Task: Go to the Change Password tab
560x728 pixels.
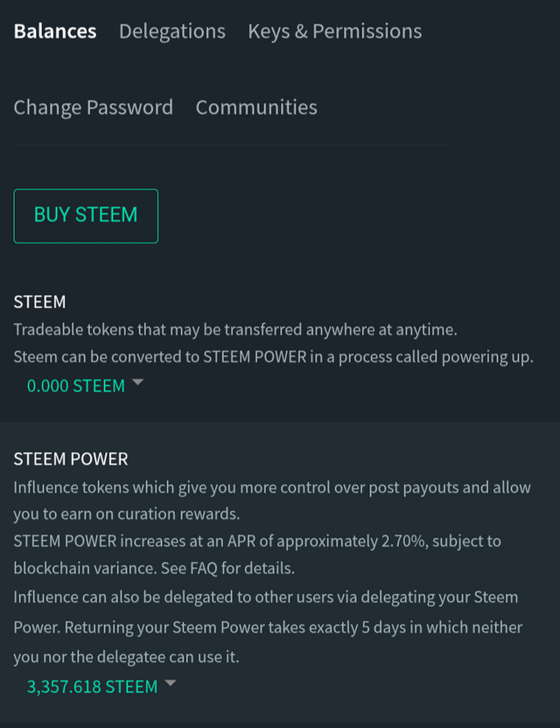Action: (94, 108)
